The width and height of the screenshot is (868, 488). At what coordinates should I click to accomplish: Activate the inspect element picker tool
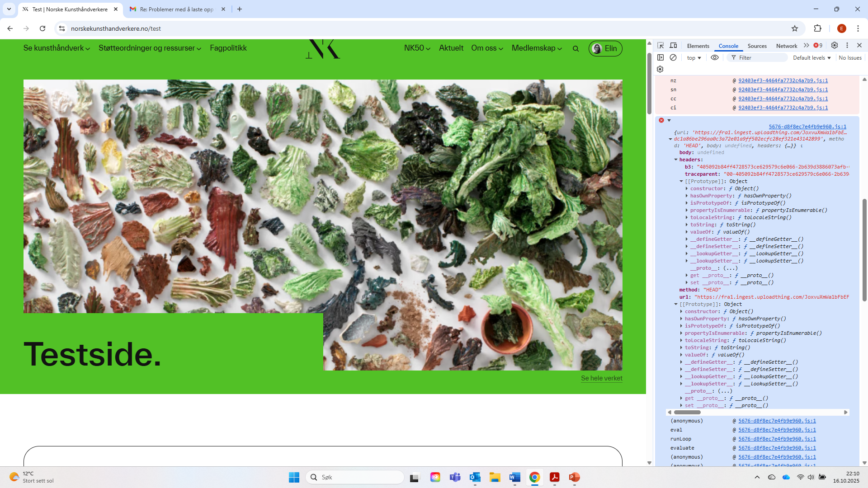coord(660,46)
